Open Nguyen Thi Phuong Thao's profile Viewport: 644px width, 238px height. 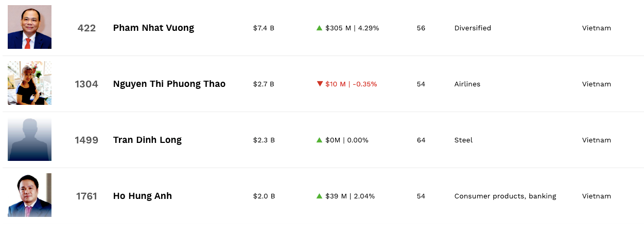click(x=169, y=84)
